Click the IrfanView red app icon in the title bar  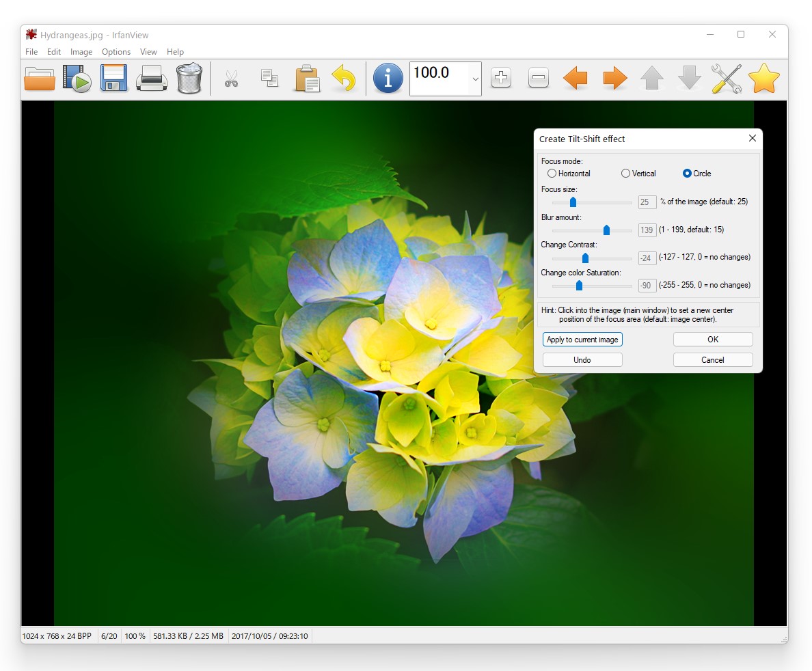(31, 35)
